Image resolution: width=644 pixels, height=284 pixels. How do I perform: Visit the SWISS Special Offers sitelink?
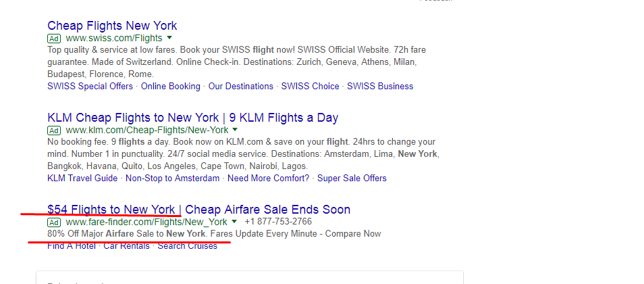pos(90,87)
